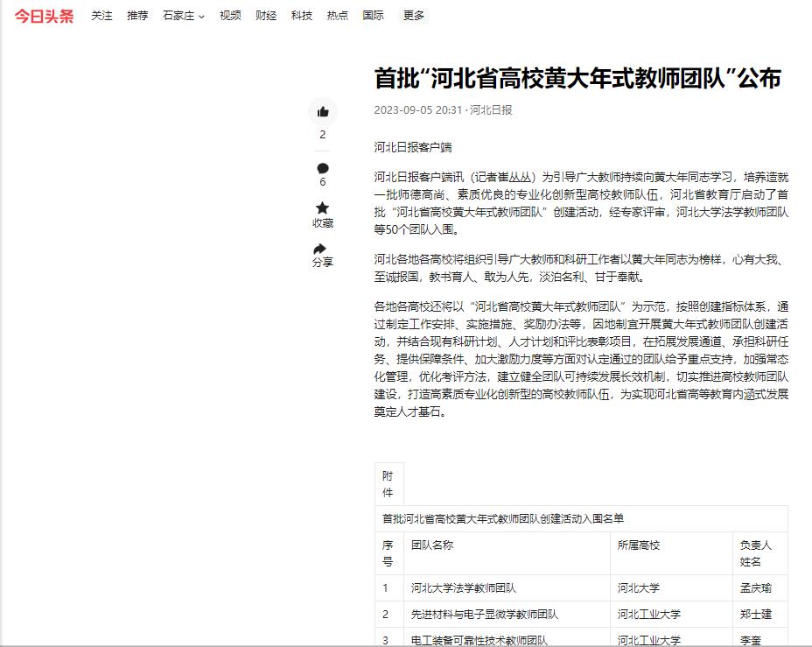Open the 关注 tab
Viewport: 812px width, 647px height.
coord(102,16)
